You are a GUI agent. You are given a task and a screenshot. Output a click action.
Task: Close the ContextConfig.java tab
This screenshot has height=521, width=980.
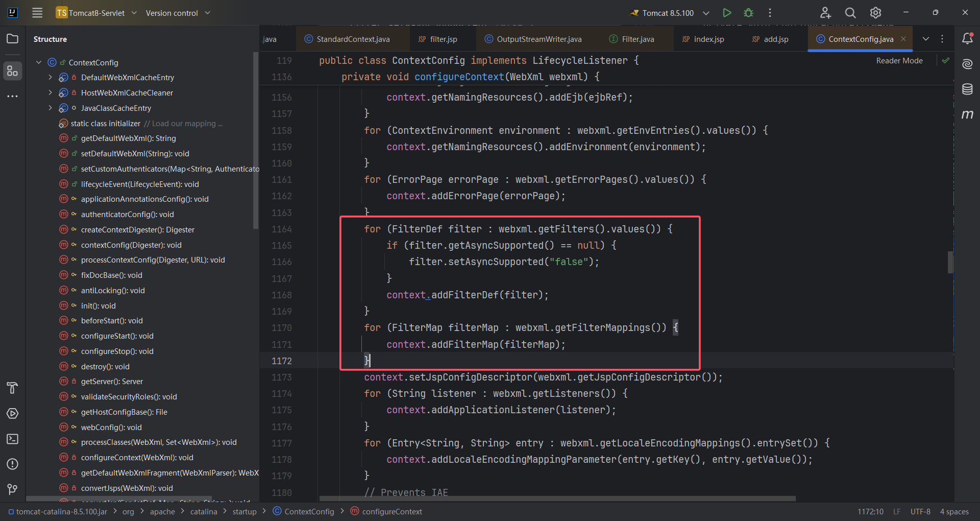click(903, 39)
